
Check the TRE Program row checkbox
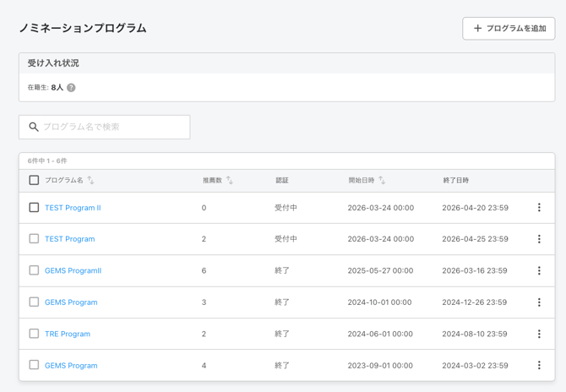(x=34, y=334)
